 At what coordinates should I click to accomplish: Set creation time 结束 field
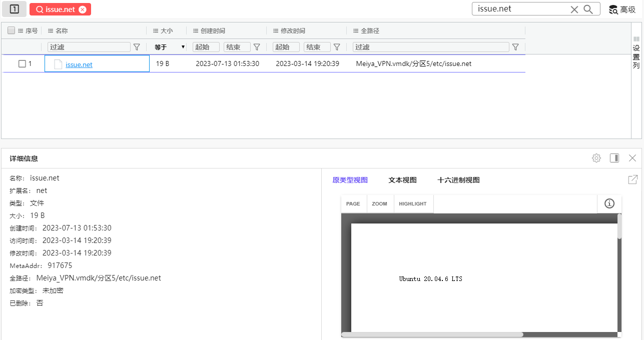[237, 47]
